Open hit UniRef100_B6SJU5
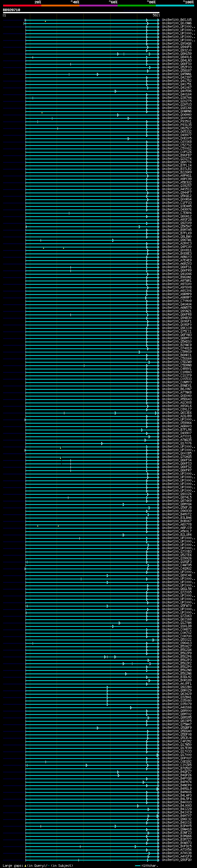197x868 pixels. (177, 20)
